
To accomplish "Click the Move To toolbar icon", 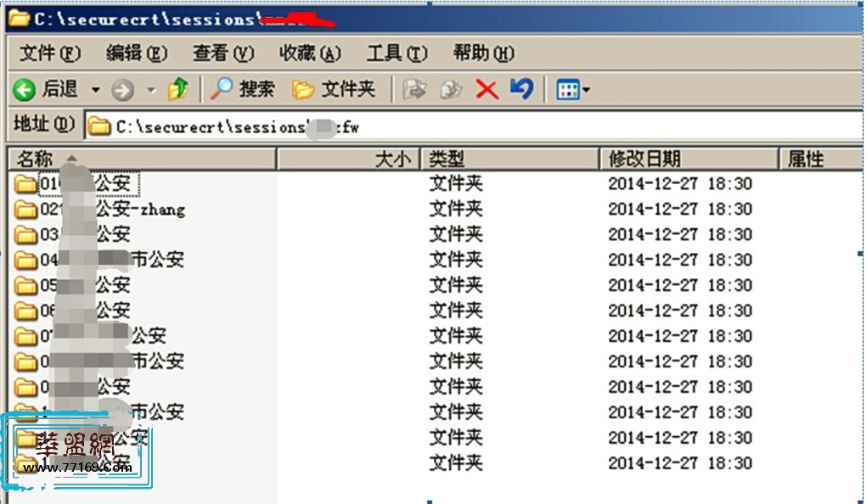I will pos(414,89).
